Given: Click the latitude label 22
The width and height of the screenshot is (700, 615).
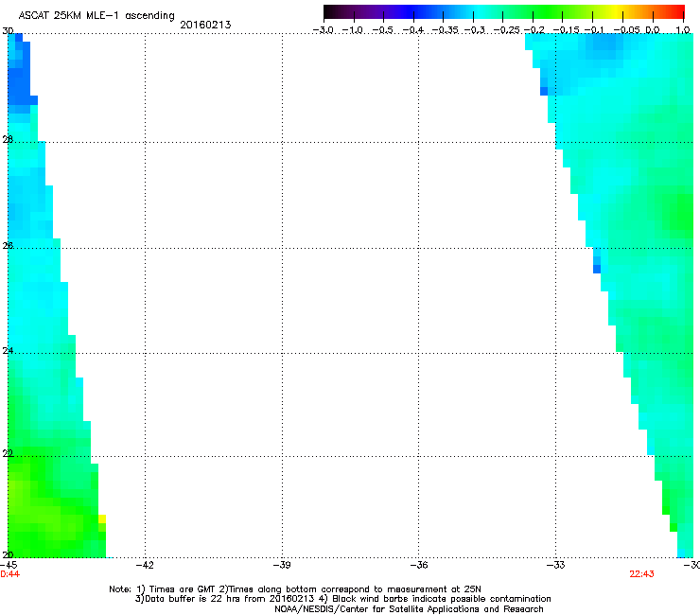Looking at the screenshot, I should pyautogui.click(x=8, y=453).
